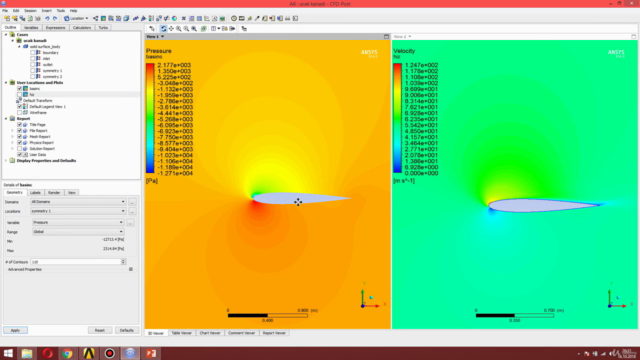The width and height of the screenshot is (640, 360).
Task: Check the hiz contour visibility checkbox
Action: point(19,95)
